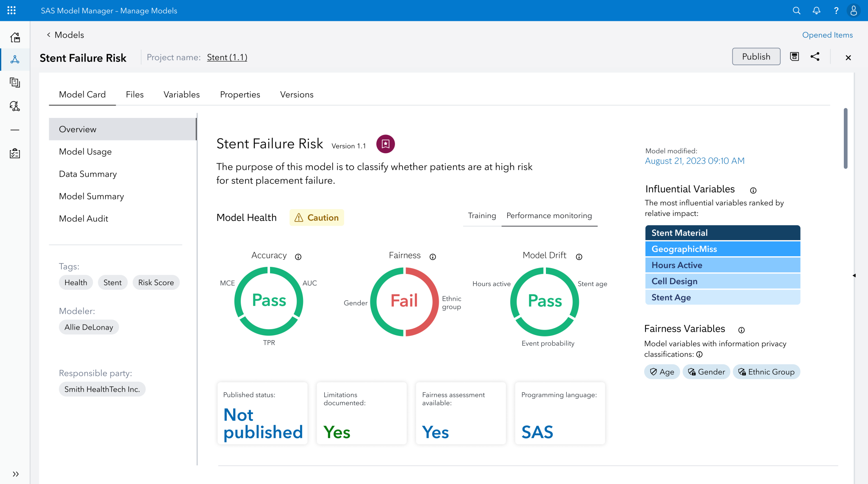The image size is (868, 484).
Task: Click the Publish button
Action: pyautogui.click(x=756, y=56)
